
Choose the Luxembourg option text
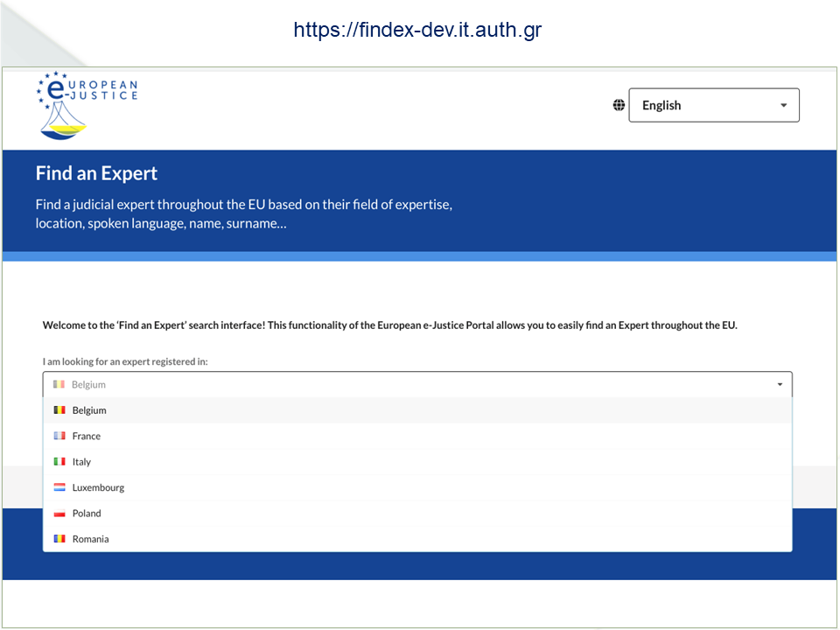coord(98,487)
